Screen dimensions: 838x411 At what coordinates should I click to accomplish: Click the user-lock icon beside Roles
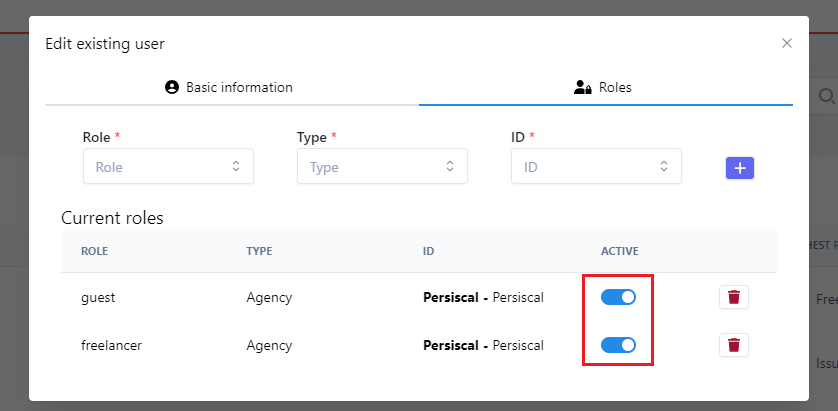pyautogui.click(x=583, y=87)
